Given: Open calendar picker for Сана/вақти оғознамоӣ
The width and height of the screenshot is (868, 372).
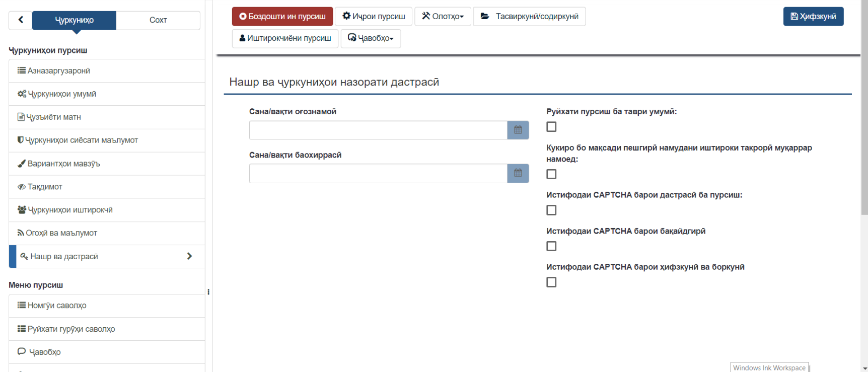Looking at the screenshot, I should 518,130.
